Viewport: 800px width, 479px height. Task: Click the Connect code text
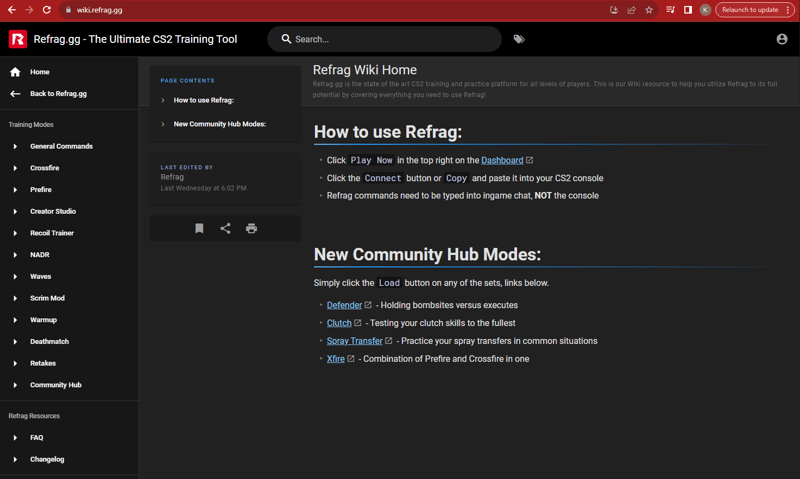coord(383,178)
